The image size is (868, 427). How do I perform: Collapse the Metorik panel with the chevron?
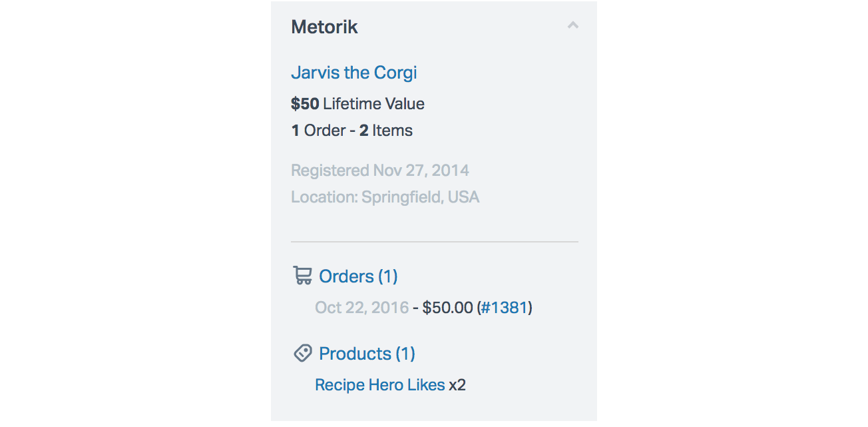click(x=572, y=26)
